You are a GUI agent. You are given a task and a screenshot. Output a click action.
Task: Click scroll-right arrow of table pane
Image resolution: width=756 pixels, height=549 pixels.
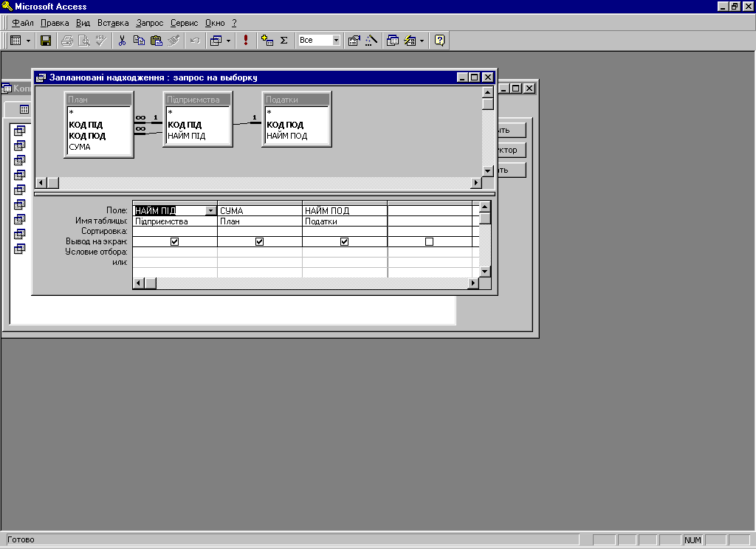click(476, 183)
